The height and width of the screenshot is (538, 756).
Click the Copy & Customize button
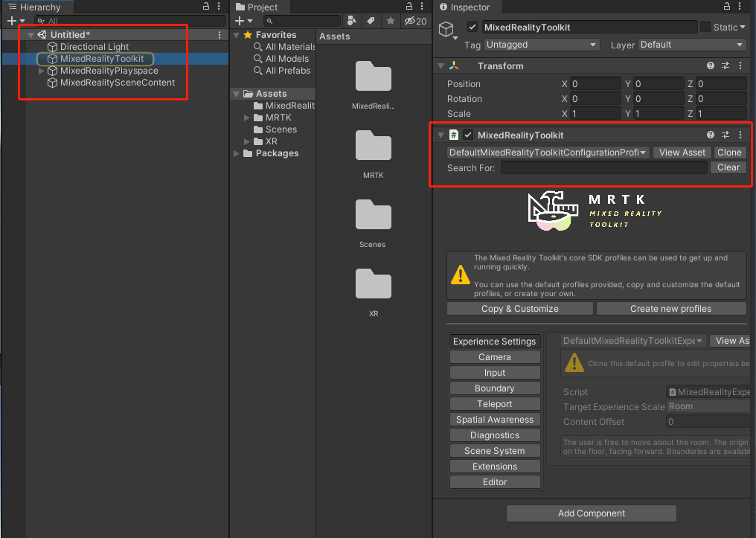coord(519,309)
